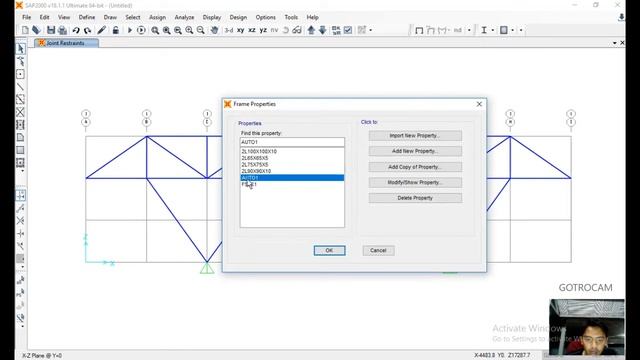This screenshot has height=360, width=640.
Task: Toggle snap to ends and midpoints
Action: [x=20, y=208]
